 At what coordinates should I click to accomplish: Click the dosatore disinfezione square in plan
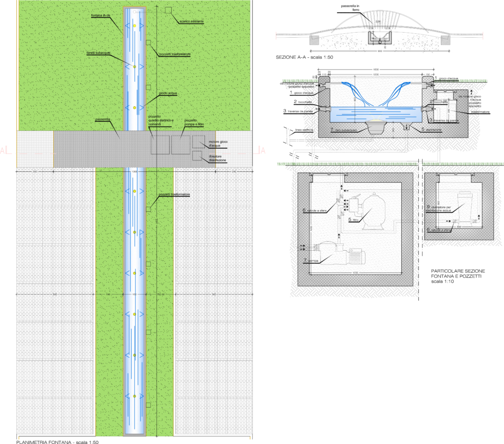tap(198, 156)
